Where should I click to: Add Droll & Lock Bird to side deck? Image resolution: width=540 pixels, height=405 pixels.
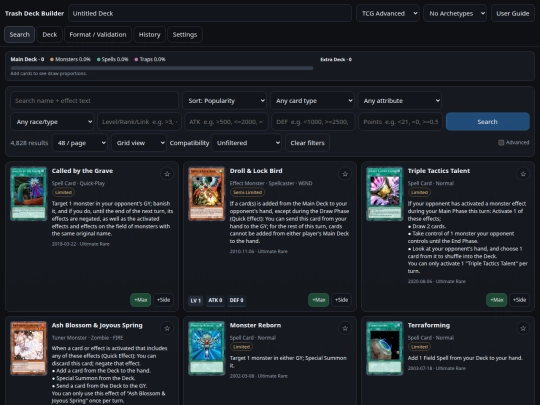(342, 300)
